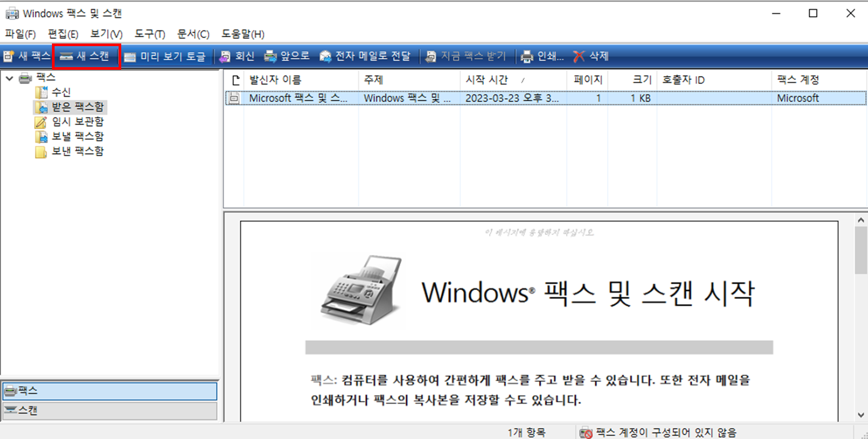Click 팩스 계정이 구성되어 있지 않음 status text
This screenshot has height=439, width=868.
click(666, 433)
